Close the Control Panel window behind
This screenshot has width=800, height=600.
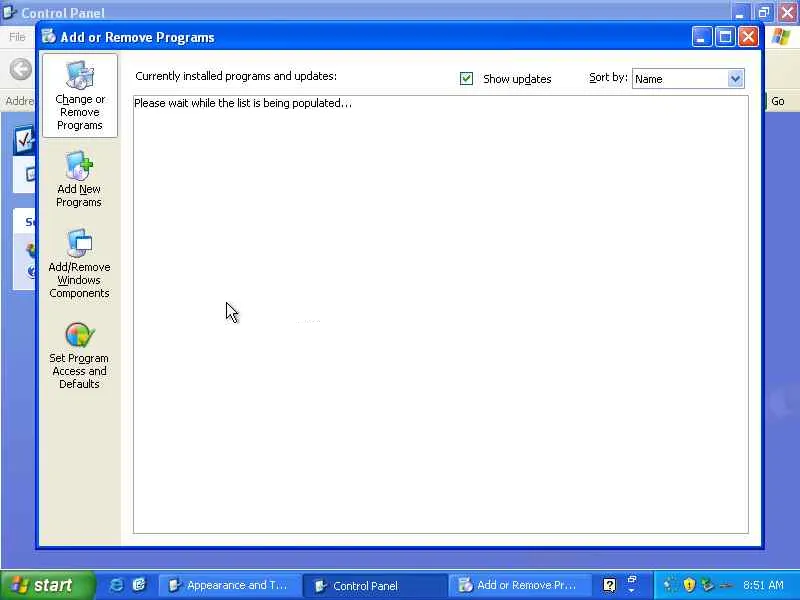point(788,12)
